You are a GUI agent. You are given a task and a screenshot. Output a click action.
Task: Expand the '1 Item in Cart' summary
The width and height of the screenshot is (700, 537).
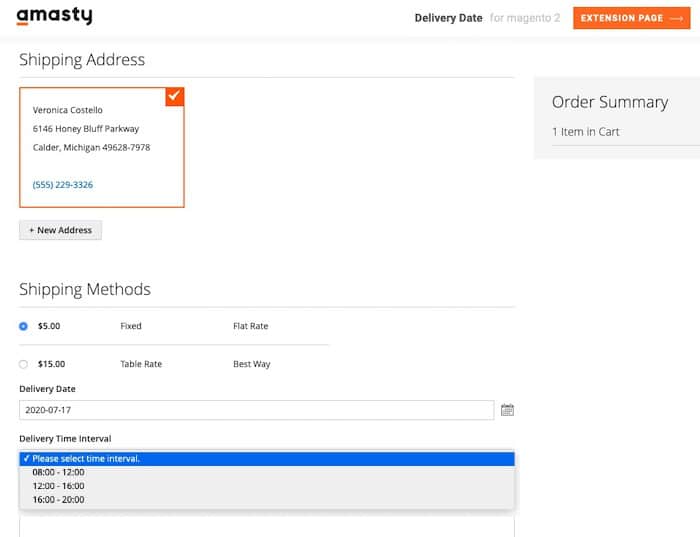point(587,132)
